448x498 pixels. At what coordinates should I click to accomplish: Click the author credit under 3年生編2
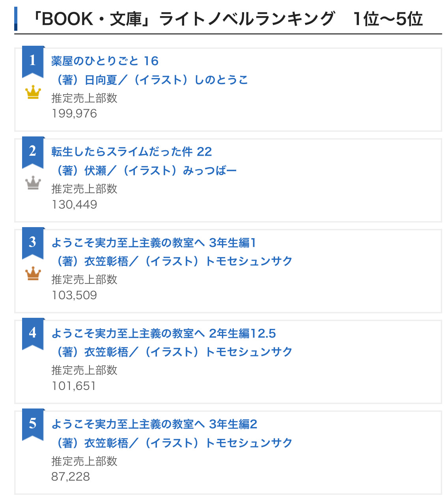(x=172, y=443)
